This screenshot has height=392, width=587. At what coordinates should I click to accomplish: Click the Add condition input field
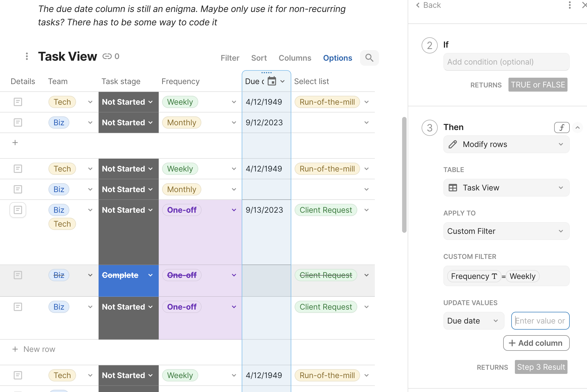(506, 62)
